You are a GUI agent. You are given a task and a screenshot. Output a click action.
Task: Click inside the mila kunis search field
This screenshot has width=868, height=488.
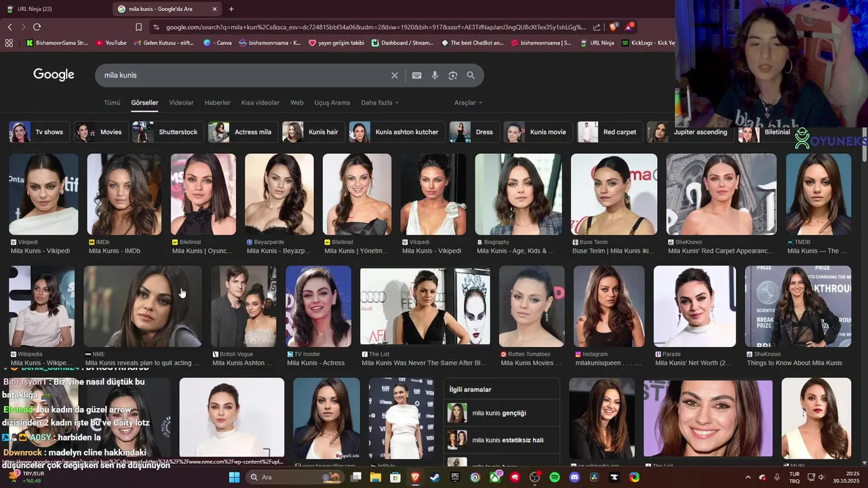[244, 75]
